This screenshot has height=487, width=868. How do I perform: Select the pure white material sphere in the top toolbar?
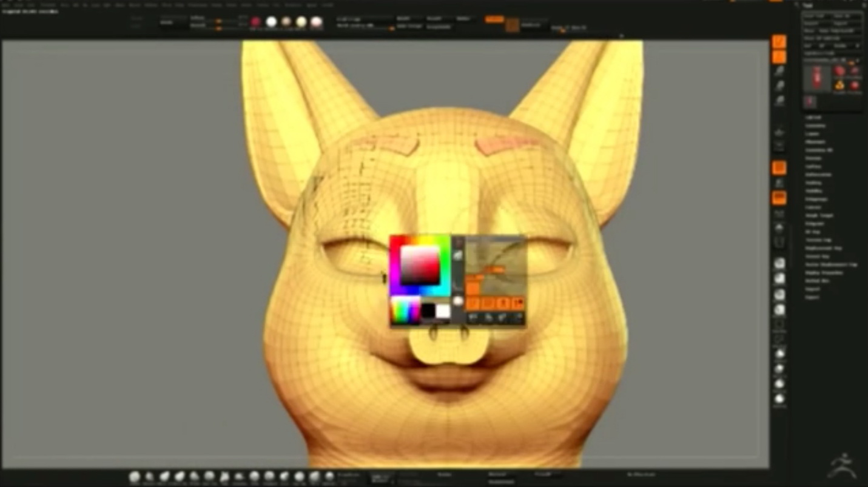click(x=271, y=22)
